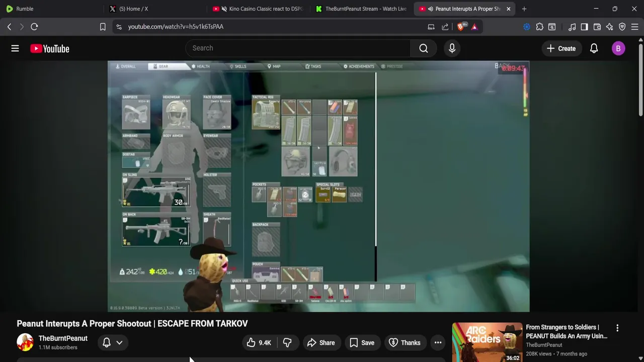This screenshot has height=362, width=644.
Task: Like the video (9.4K)
Action: point(259,343)
